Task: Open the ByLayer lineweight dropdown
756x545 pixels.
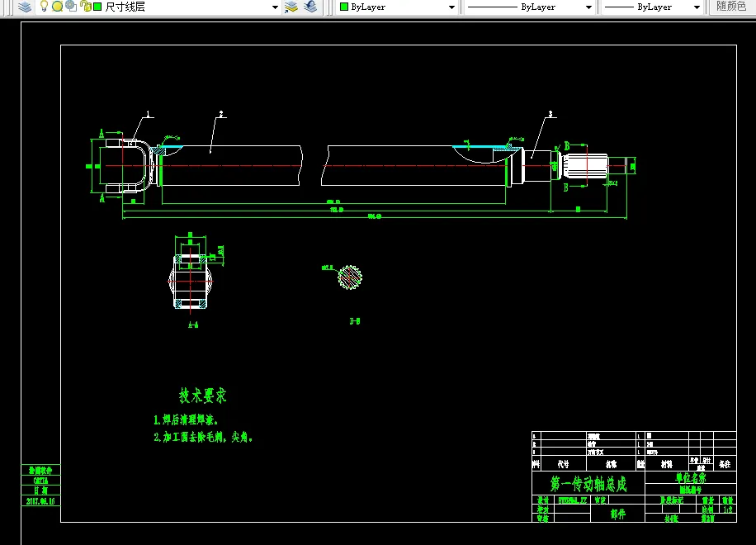Action: [697, 7]
